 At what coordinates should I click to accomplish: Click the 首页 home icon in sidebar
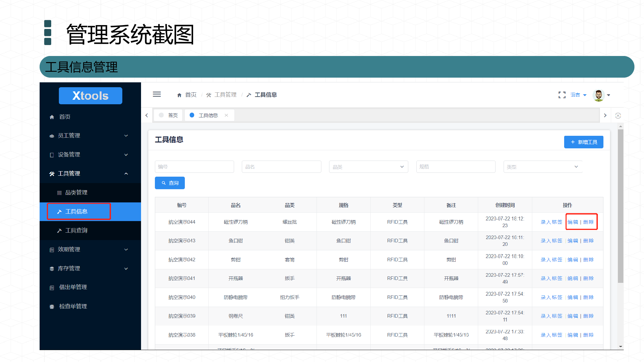(52, 117)
